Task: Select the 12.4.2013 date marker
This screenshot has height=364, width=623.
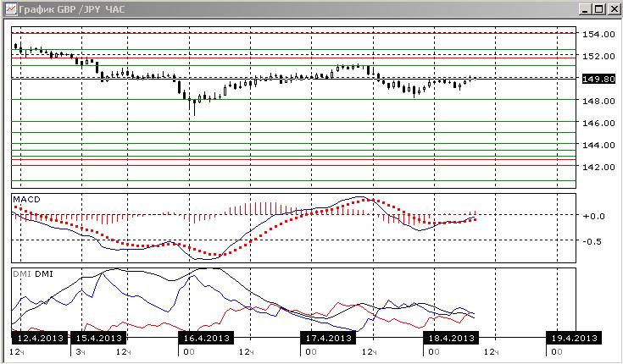Action: pos(40,338)
